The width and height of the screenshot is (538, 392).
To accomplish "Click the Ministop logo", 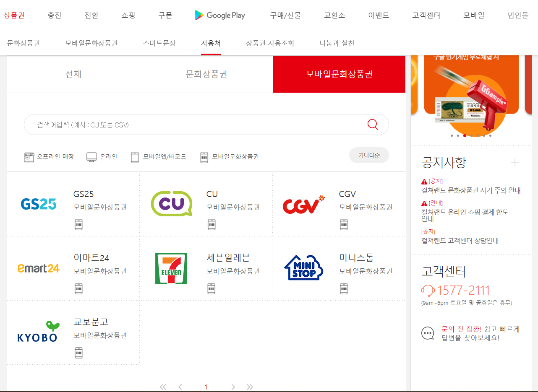I will (304, 267).
